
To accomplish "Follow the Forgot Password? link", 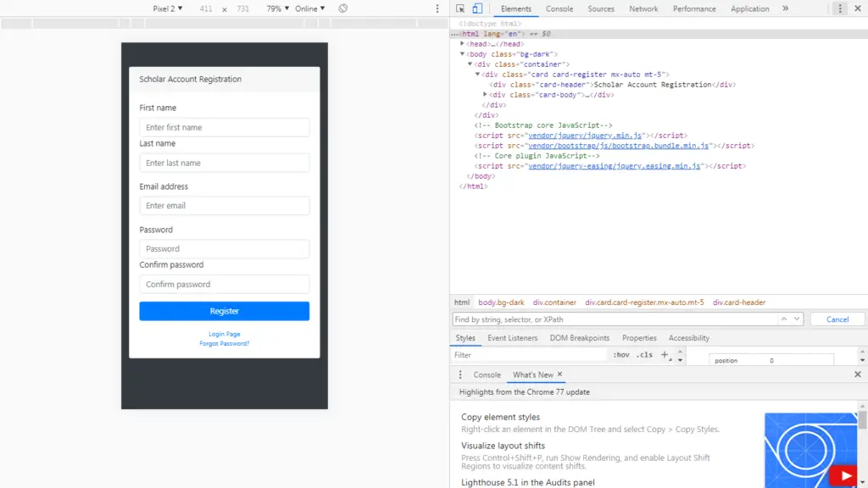I will pos(225,343).
